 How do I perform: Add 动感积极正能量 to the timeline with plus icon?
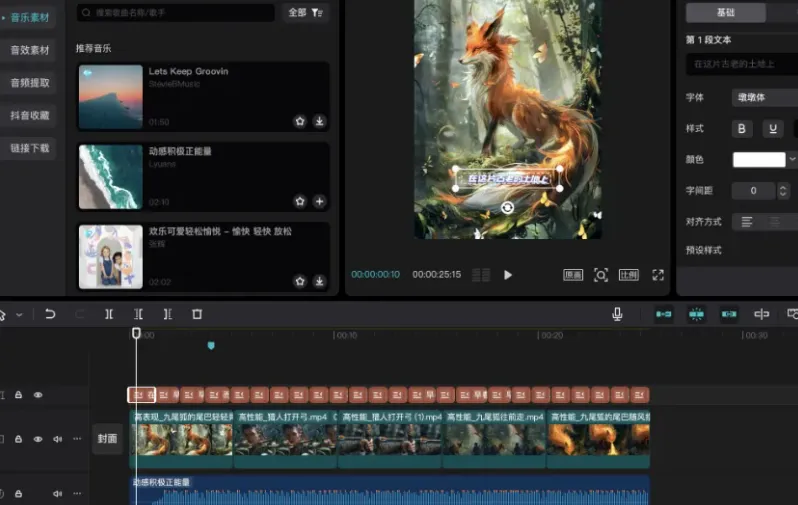(x=319, y=201)
